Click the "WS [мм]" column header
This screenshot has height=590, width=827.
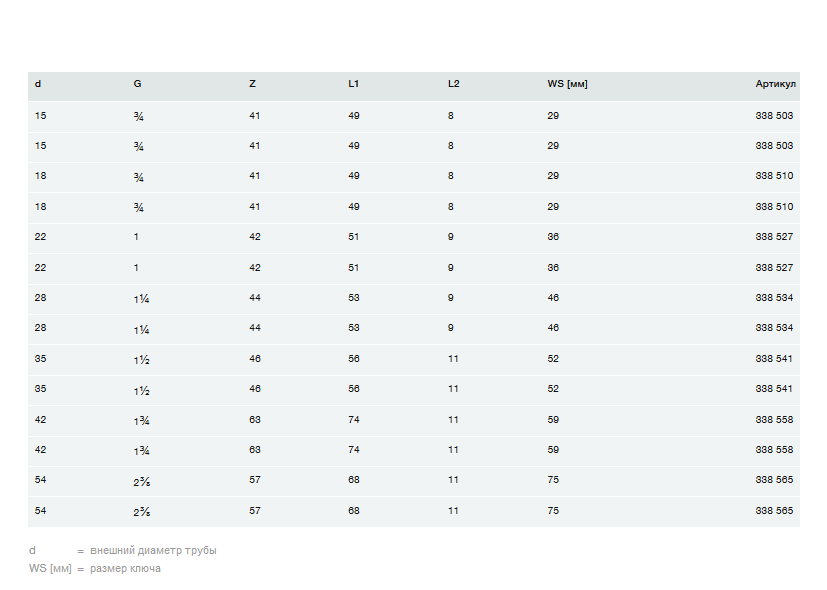[567, 84]
